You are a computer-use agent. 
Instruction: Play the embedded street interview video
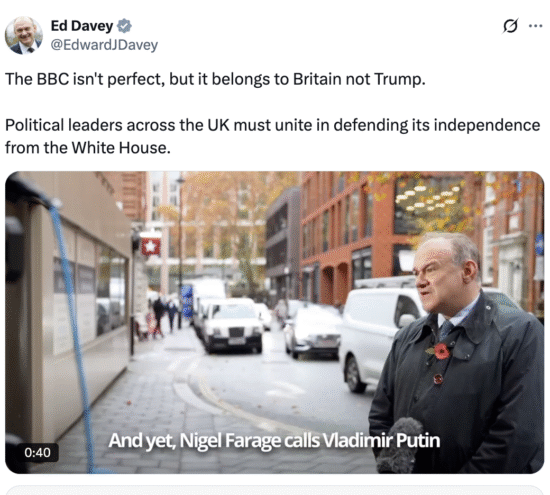275,322
